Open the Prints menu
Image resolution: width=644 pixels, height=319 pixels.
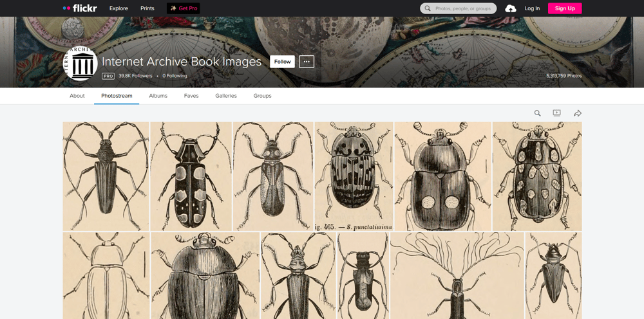(147, 8)
